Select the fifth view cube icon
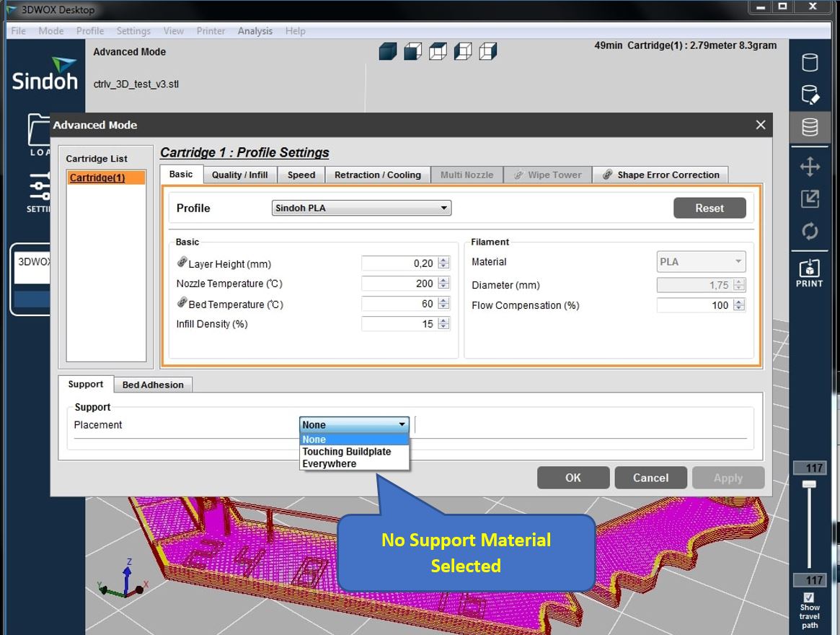This screenshot has height=635, width=840. tap(487, 51)
